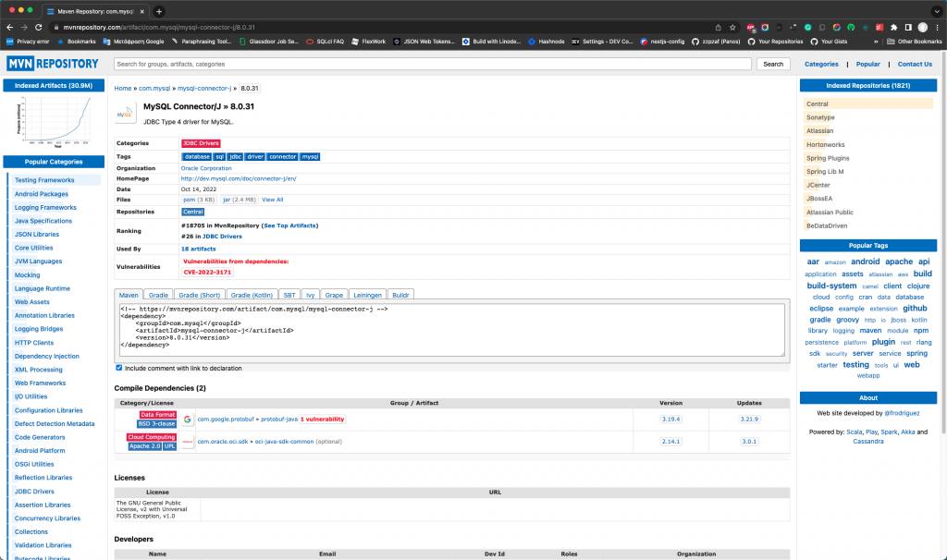The height and width of the screenshot is (560, 947).
Task: Click the Google icon beside protobuf dependency
Action: (x=187, y=420)
